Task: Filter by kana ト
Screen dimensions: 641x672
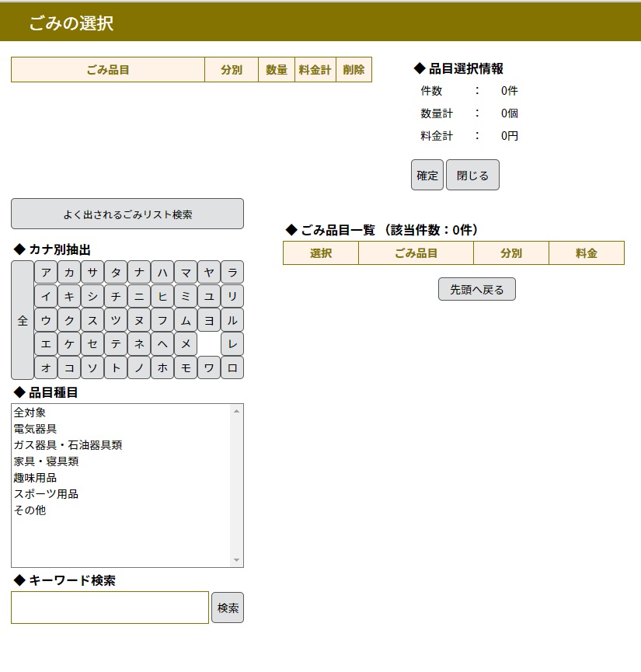Action: coord(116,367)
